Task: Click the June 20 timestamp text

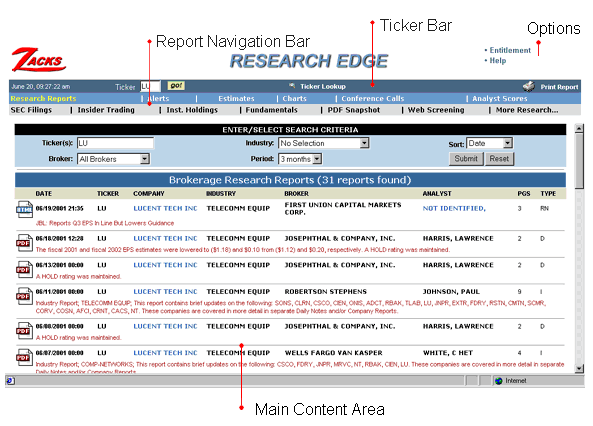Action: [40, 87]
